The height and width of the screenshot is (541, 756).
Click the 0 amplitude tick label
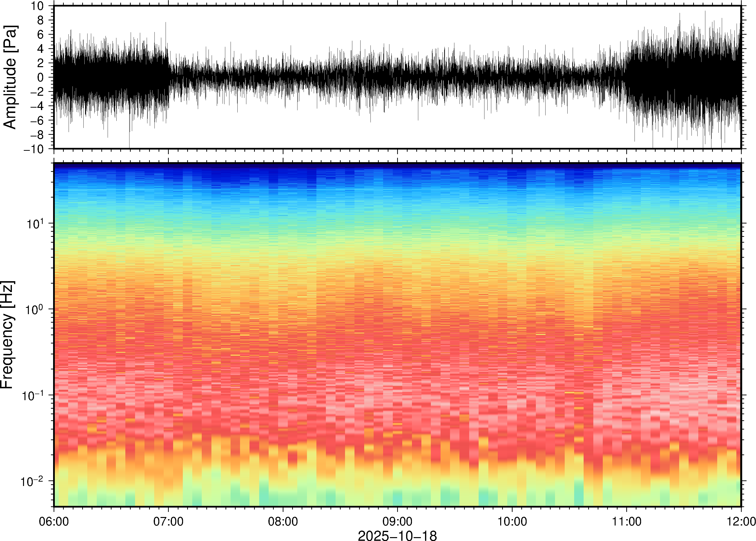tap(41, 77)
